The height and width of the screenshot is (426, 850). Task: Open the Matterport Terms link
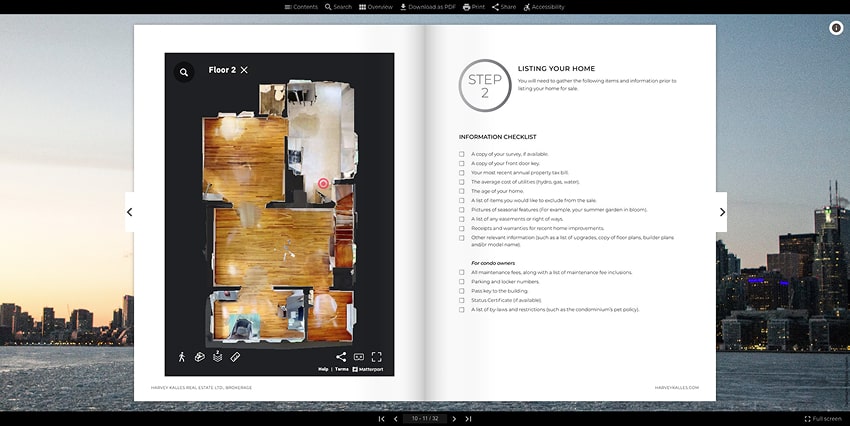[342, 369]
